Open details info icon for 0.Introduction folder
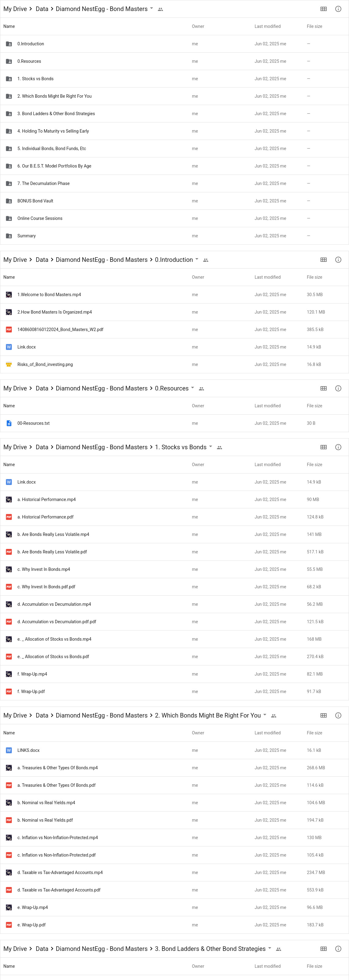349x980 pixels. [338, 259]
